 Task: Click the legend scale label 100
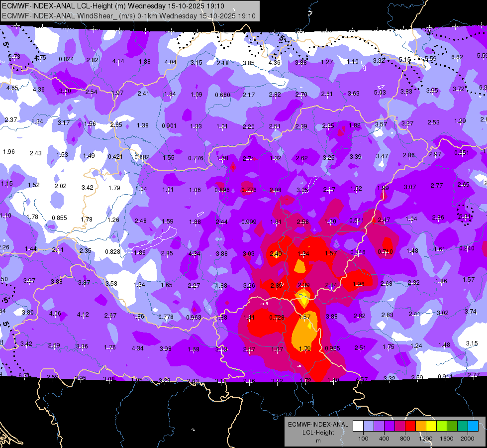click(x=363, y=439)
